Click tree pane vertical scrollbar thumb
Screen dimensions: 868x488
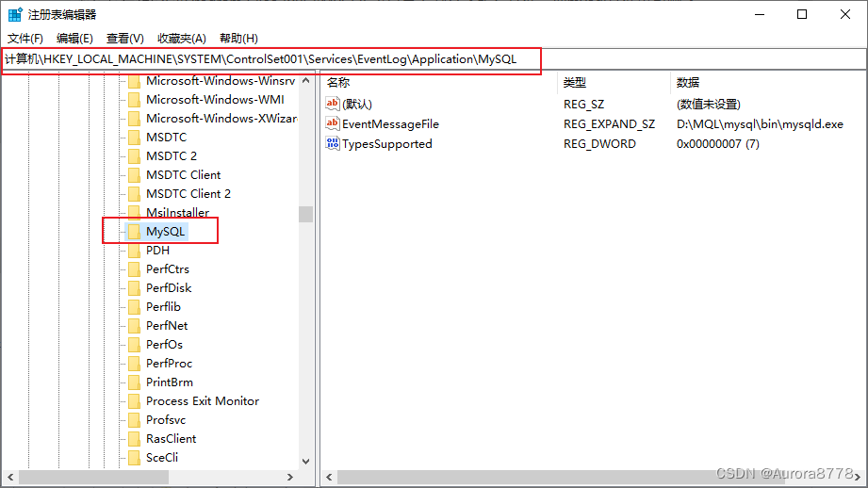(305, 214)
